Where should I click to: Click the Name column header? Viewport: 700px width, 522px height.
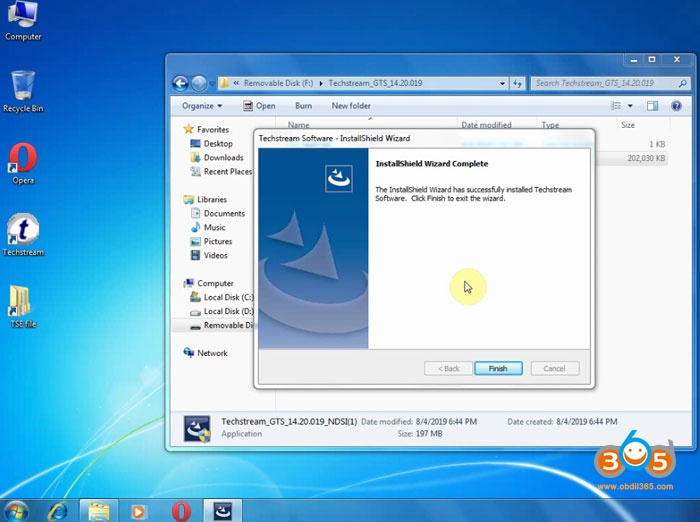299,125
